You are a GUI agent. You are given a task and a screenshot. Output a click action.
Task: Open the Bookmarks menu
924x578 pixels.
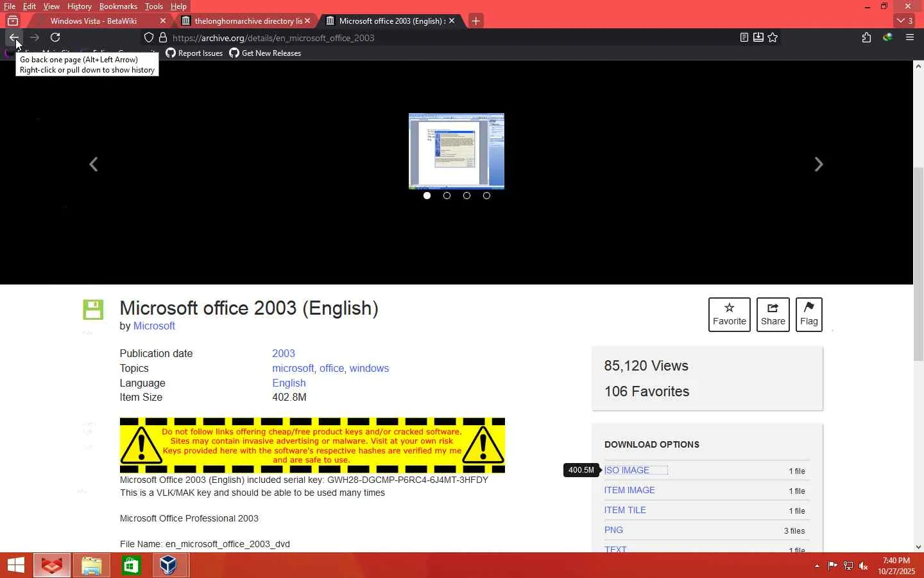tap(118, 6)
